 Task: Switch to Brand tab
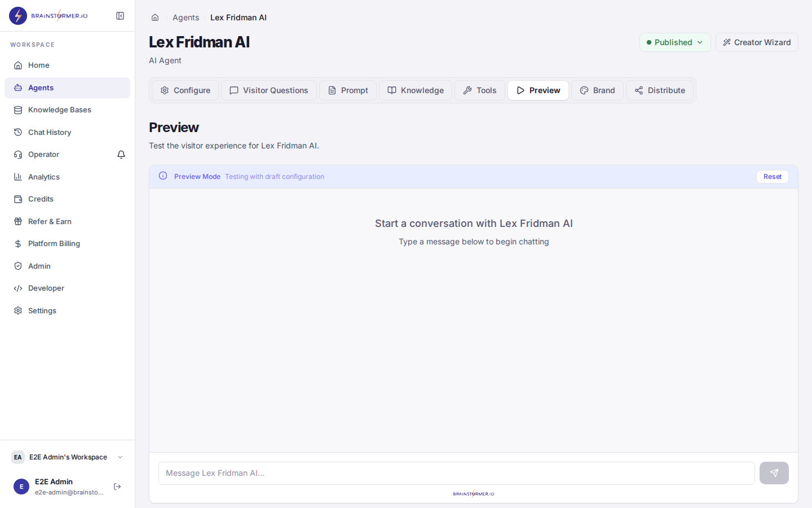(x=597, y=90)
